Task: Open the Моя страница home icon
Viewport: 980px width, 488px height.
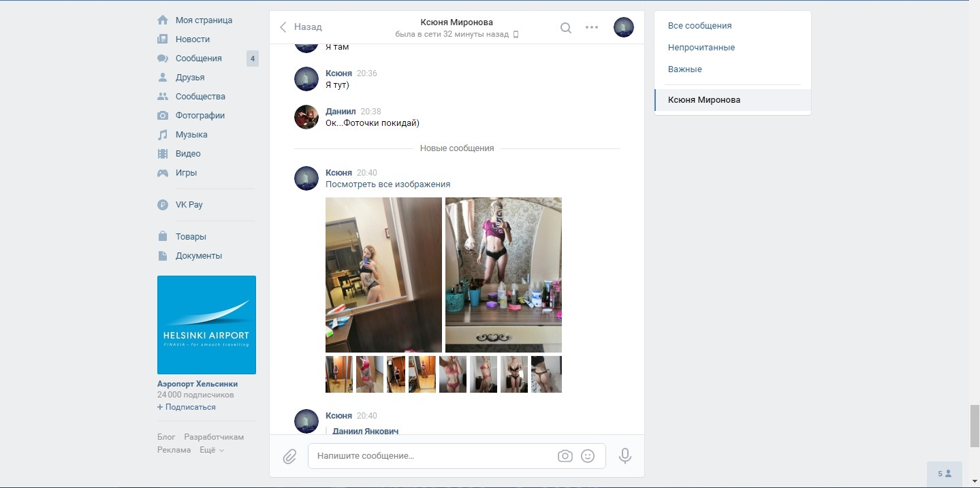Action: point(163,20)
